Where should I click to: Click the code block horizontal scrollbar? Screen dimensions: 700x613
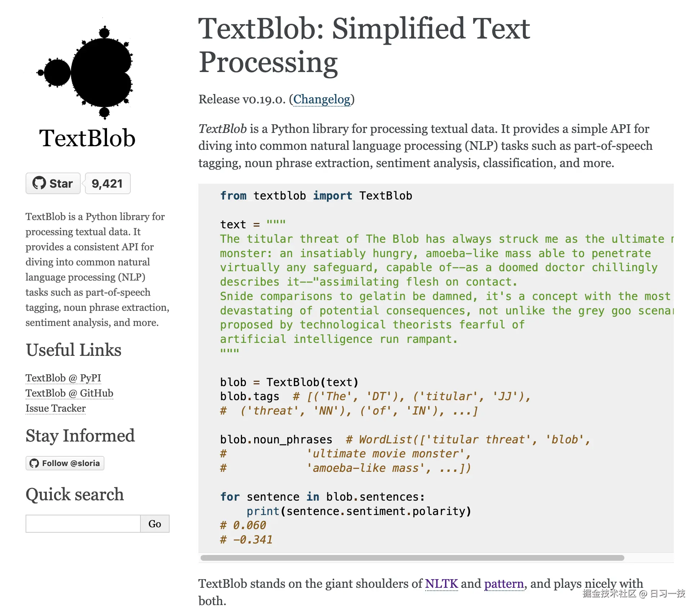tap(412, 558)
